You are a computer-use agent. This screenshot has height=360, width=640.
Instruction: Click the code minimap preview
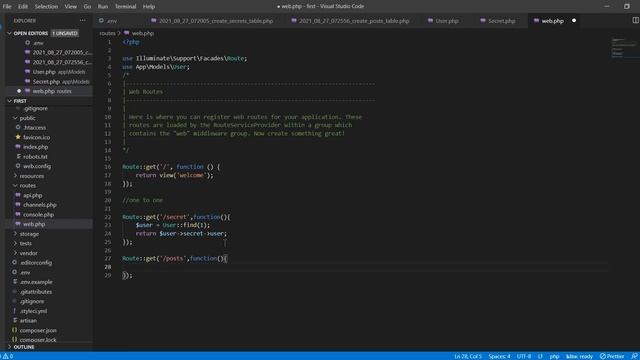point(623,47)
